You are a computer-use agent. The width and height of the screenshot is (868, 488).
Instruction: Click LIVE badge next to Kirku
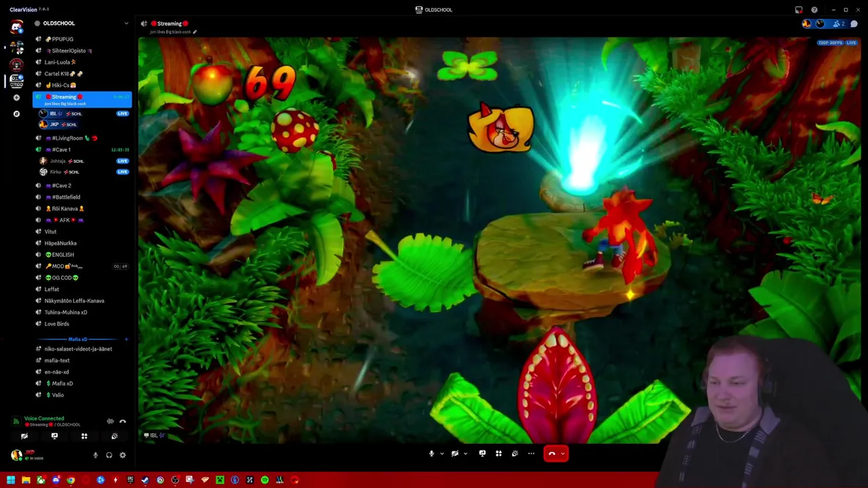coord(122,171)
